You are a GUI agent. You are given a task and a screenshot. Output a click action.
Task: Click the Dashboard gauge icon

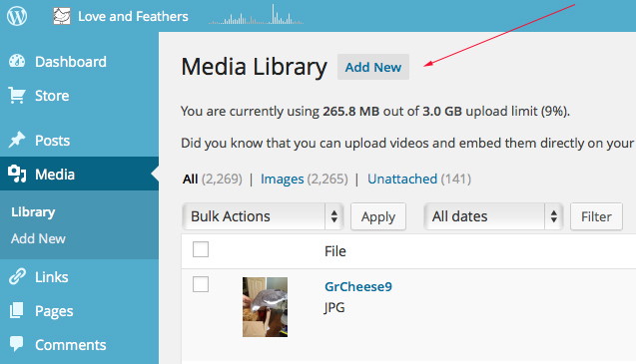coord(17,61)
